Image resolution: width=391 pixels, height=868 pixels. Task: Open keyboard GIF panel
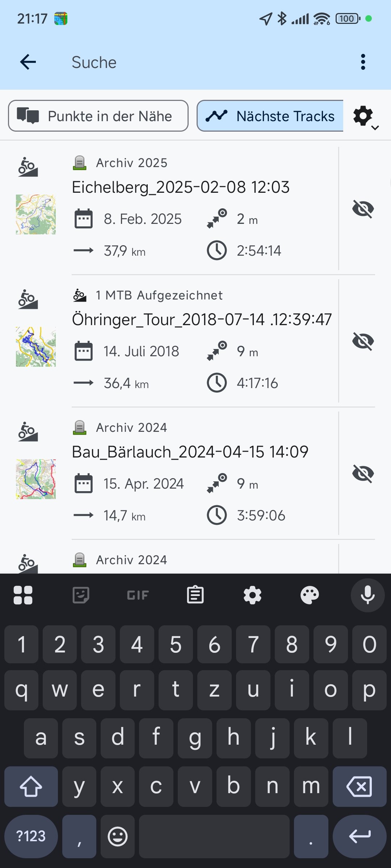click(138, 595)
